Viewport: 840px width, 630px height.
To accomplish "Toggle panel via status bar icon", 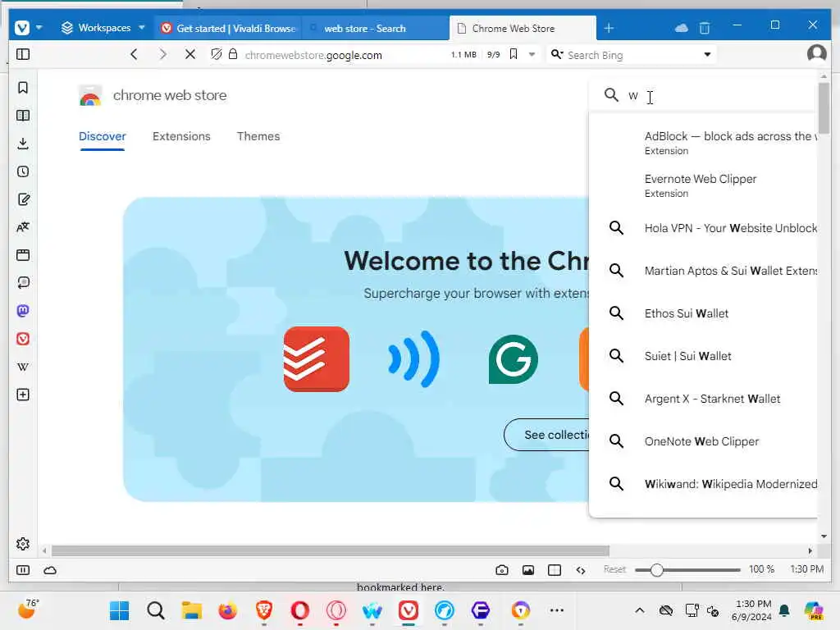I will coord(23,570).
